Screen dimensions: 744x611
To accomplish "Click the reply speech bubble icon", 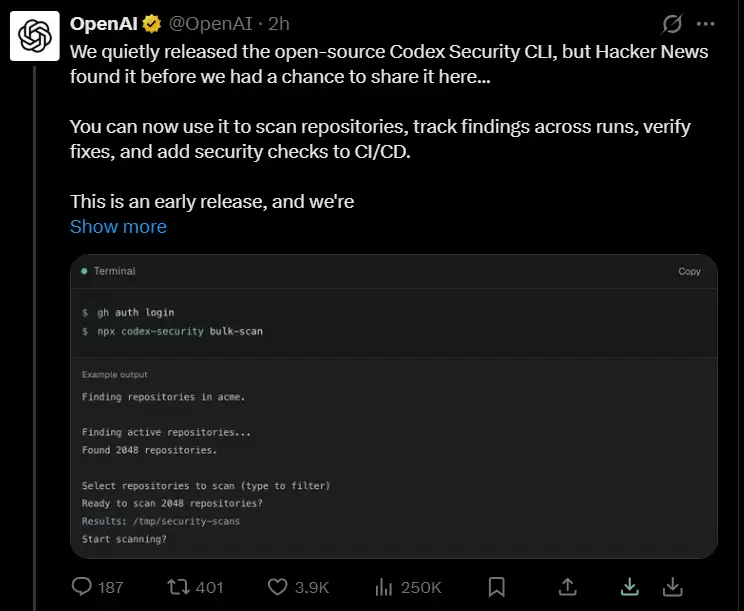I will pos(82,586).
